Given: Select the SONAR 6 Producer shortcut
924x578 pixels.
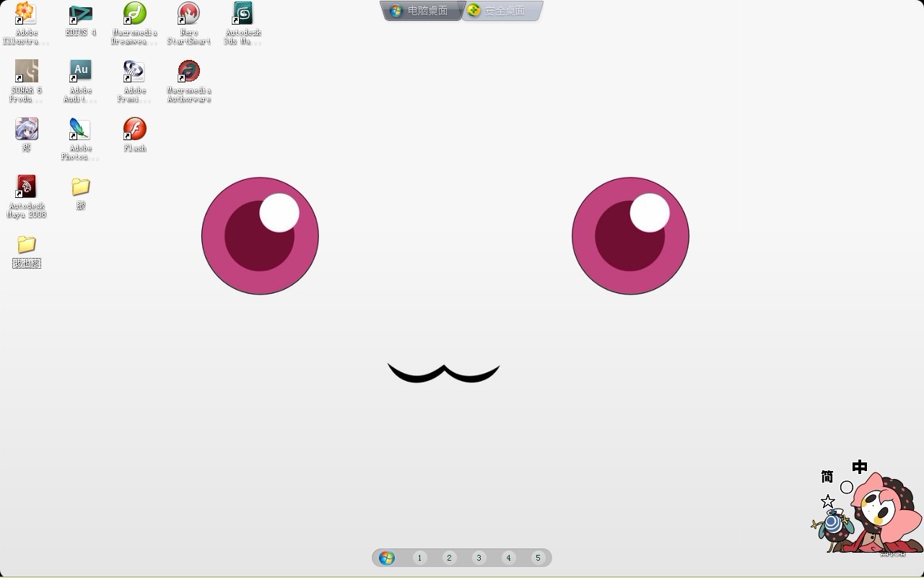Looking at the screenshot, I should point(26,72).
